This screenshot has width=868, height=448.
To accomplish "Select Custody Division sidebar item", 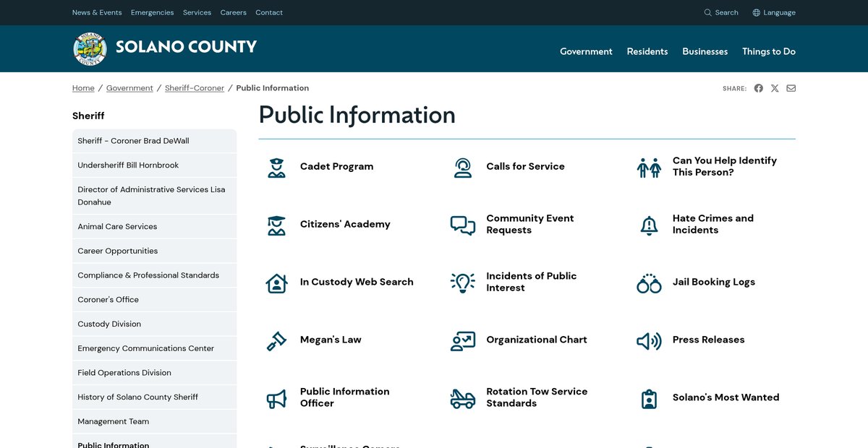I will tap(154, 324).
